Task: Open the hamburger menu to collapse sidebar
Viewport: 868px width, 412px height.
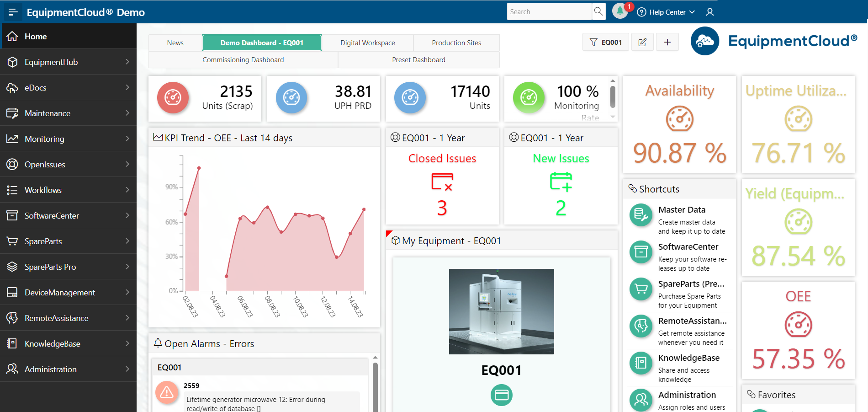Action: tap(12, 12)
